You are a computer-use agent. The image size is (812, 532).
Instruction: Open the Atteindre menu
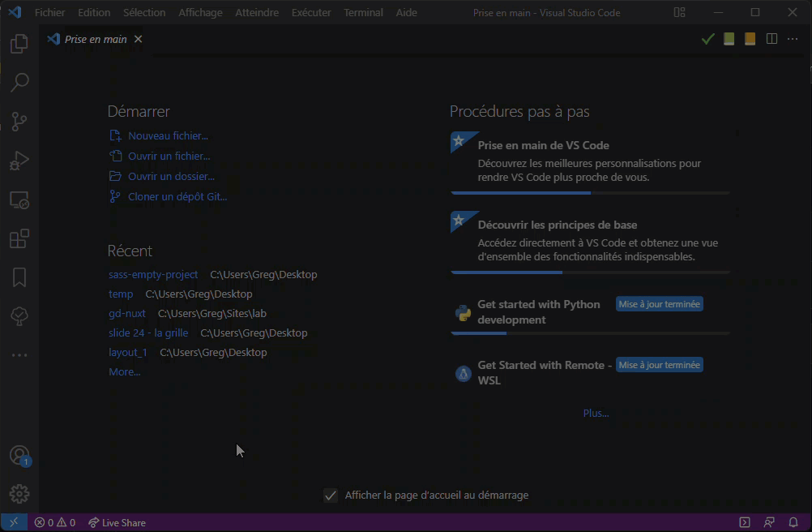(x=257, y=12)
